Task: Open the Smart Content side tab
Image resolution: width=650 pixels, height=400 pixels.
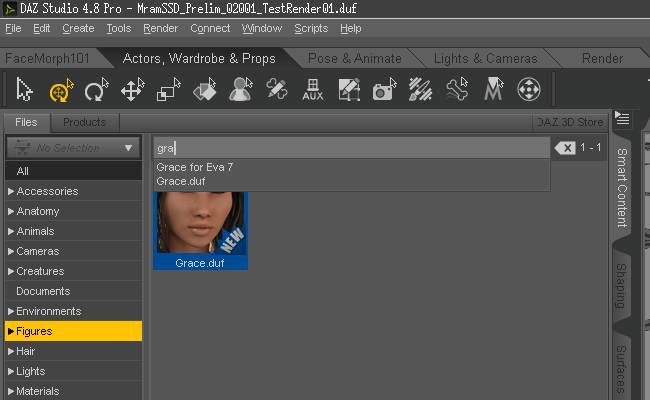Action: (x=621, y=187)
